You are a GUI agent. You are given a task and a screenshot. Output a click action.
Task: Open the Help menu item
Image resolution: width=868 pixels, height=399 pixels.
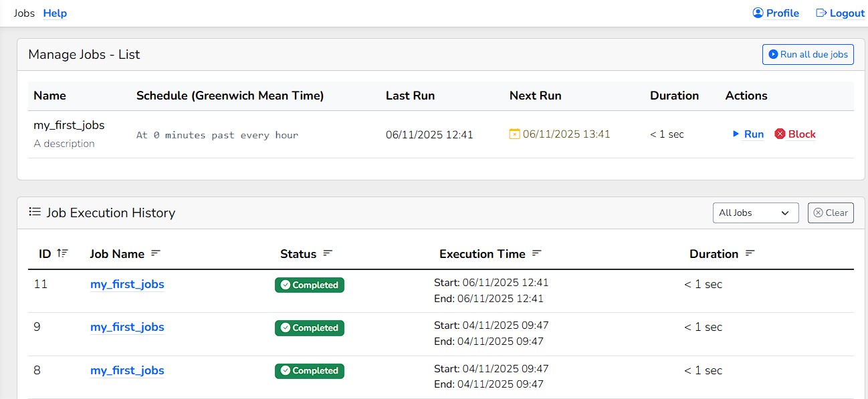[x=55, y=13]
